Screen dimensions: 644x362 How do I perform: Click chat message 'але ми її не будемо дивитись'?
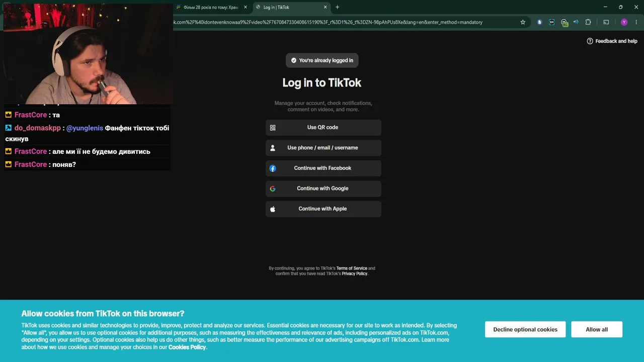click(x=101, y=151)
